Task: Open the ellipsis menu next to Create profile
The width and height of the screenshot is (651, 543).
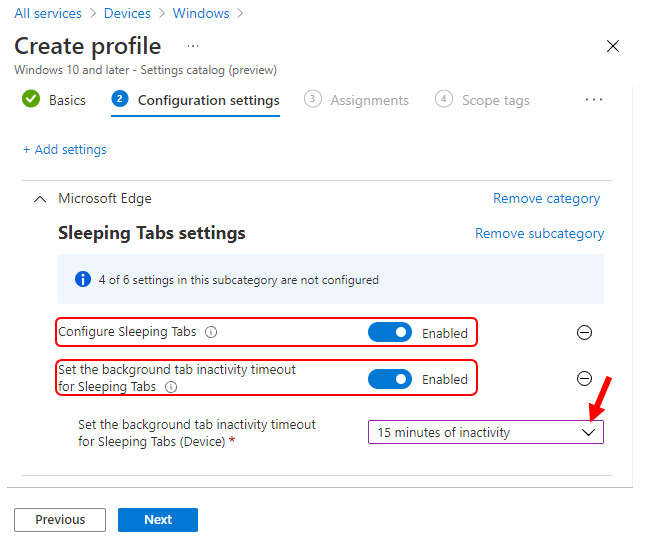Action: [193, 46]
